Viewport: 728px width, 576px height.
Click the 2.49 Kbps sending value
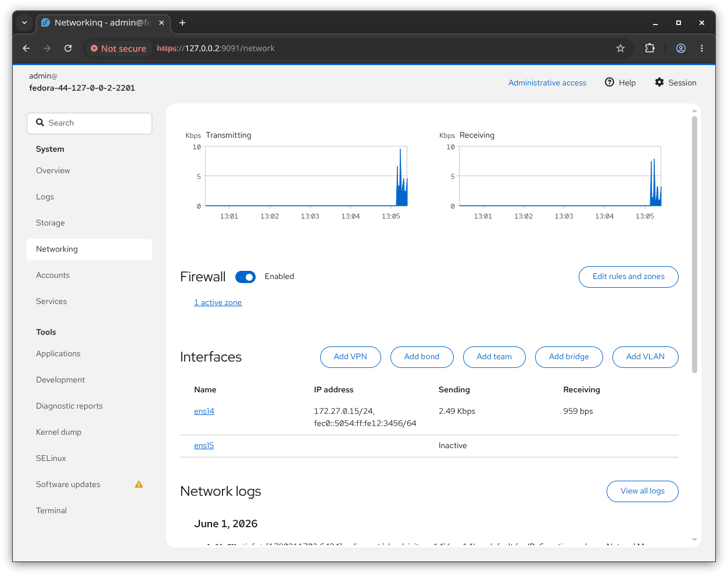[x=457, y=411]
